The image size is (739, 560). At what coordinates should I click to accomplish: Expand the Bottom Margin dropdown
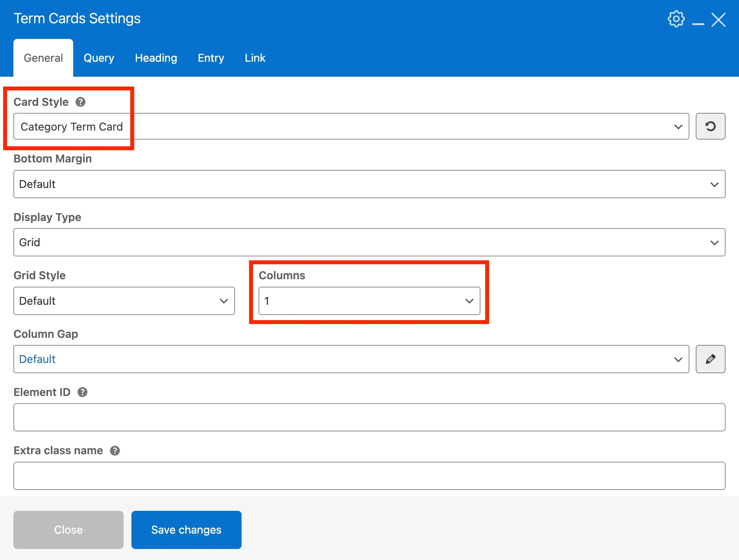pos(369,184)
